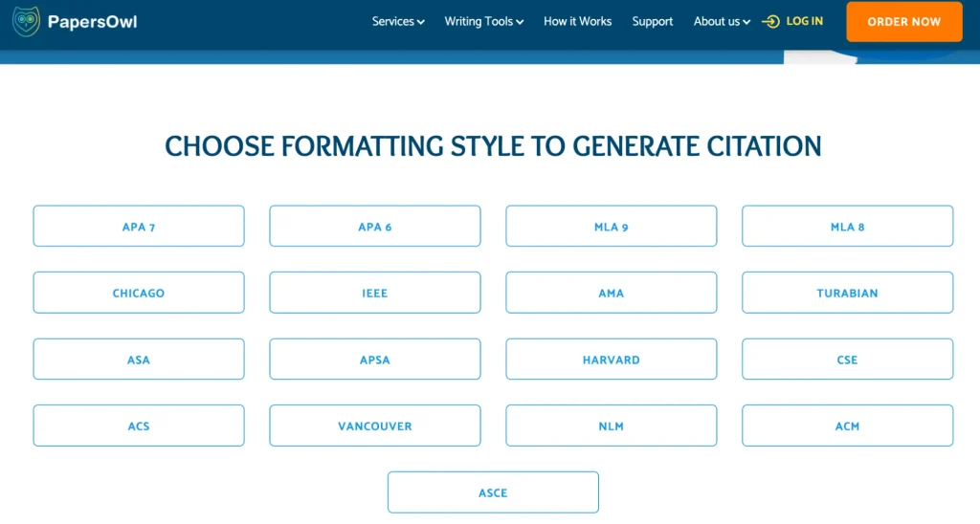Click the LOG IN link
This screenshot has height=524, width=980.
tap(804, 21)
